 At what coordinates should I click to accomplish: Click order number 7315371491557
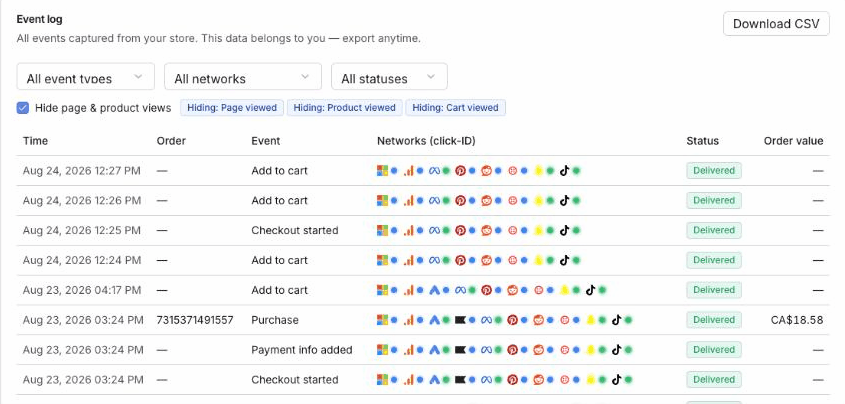[195, 320]
